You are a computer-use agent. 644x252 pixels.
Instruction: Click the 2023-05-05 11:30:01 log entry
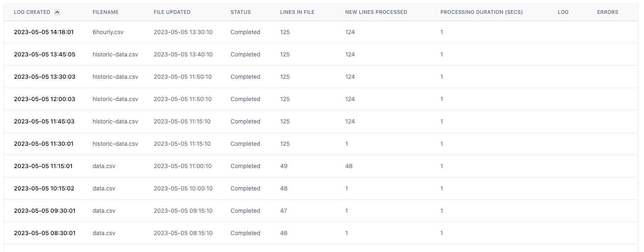(x=44, y=144)
